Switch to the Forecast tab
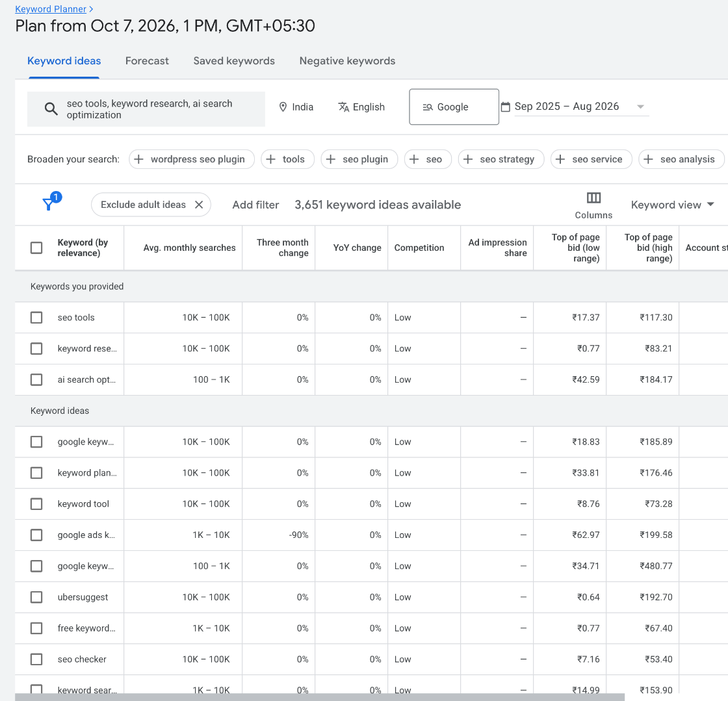This screenshot has width=728, height=701. (x=147, y=61)
